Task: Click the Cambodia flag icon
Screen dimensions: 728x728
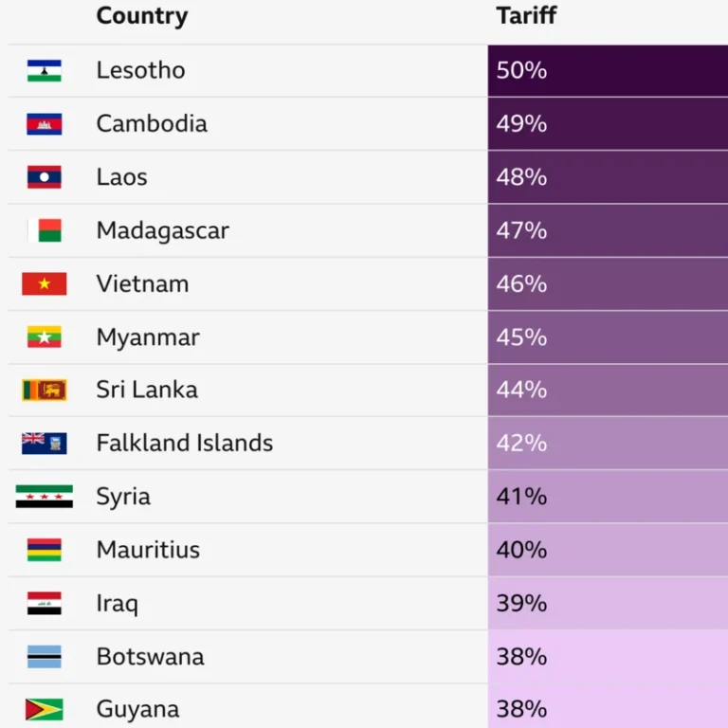Action: coord(45,124)
